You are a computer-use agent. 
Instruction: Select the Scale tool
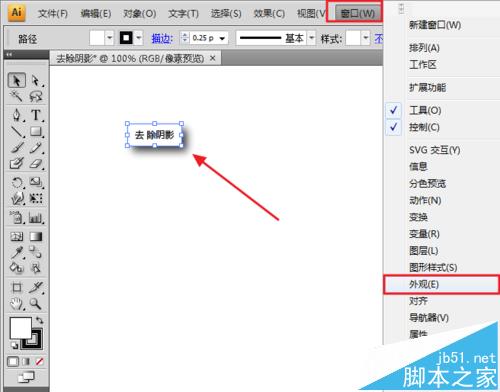[x=35, y=182]
